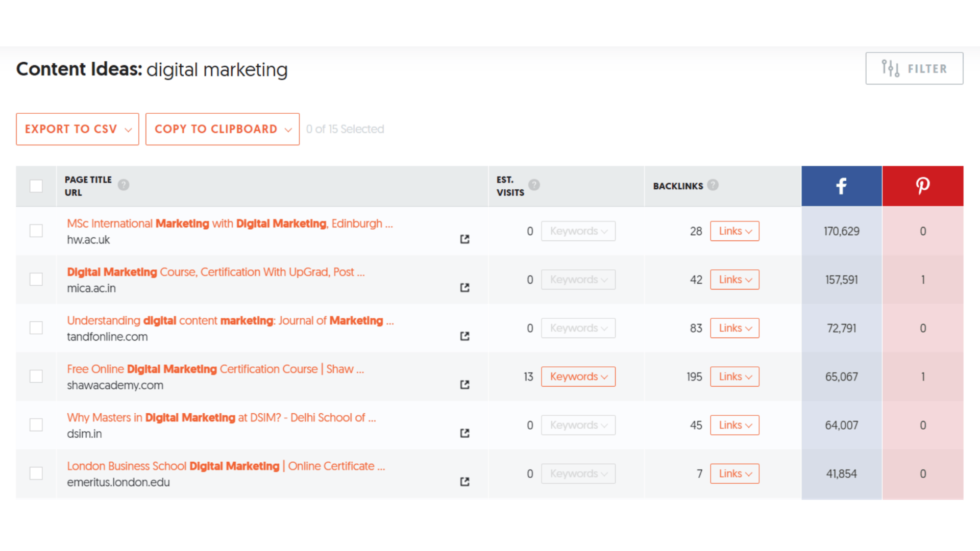Expand Links dropdown for mica.ac.in row
This screenshot has height=551, width=980.
(734, 279)
